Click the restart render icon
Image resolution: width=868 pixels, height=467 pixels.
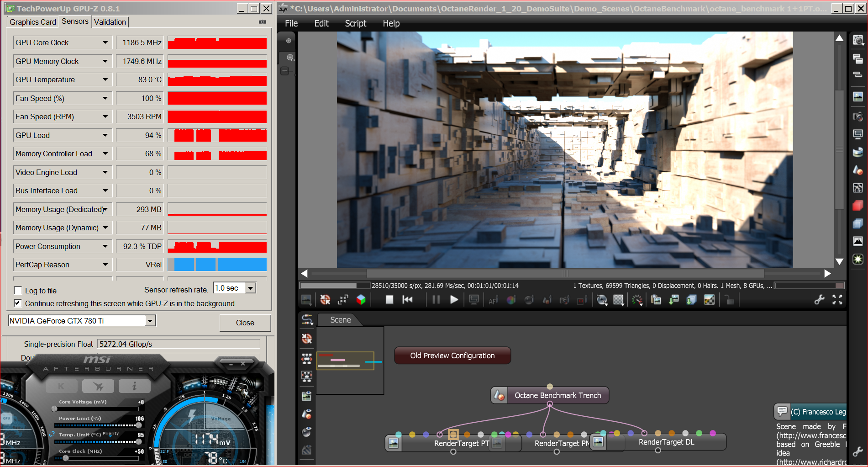pyautogui.click(x=407, y=300)
